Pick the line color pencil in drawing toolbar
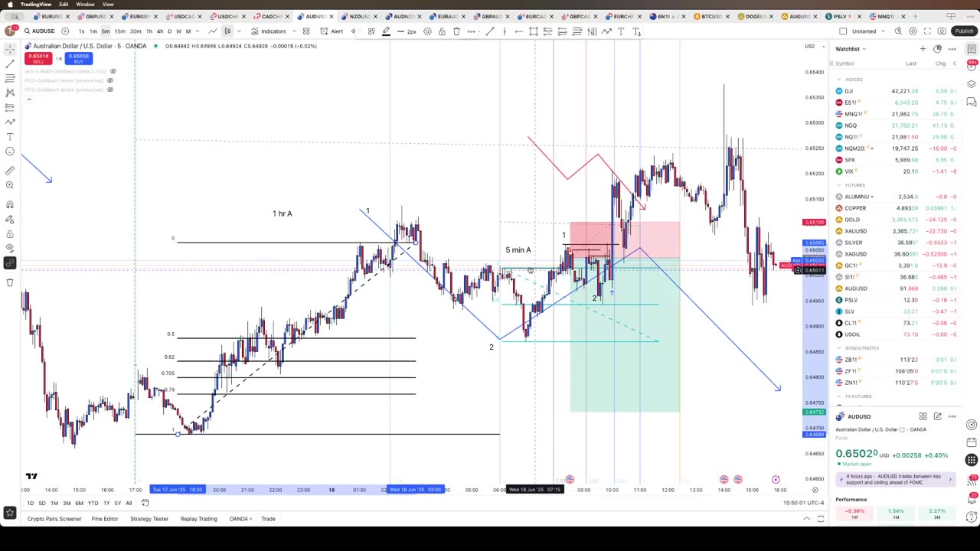This screenshot has width=980, height=551. 386,31
